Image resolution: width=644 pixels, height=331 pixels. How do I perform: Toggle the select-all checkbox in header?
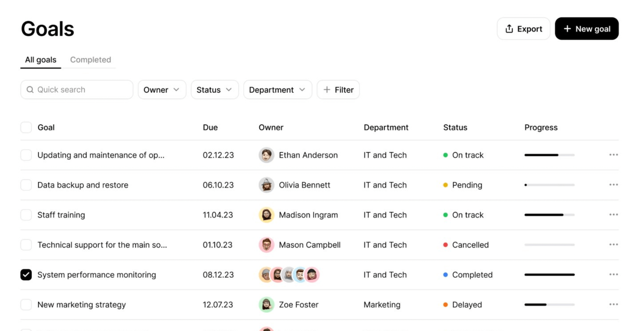[x=26, y=127]
